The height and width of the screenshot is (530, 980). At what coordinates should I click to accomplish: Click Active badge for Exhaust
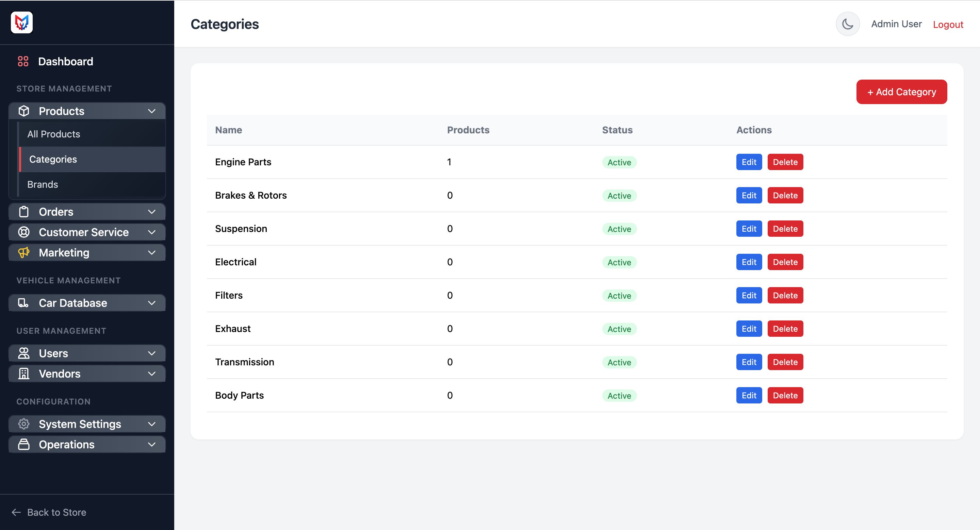[x=619, y=329]
